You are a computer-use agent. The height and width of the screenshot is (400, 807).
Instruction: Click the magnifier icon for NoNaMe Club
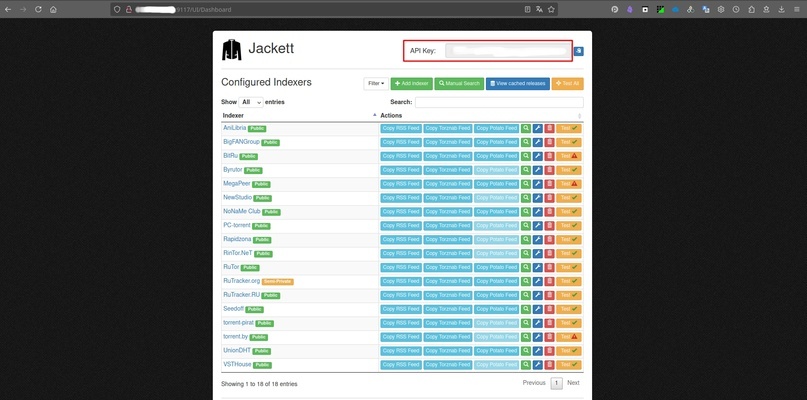[x=525, y=212]
